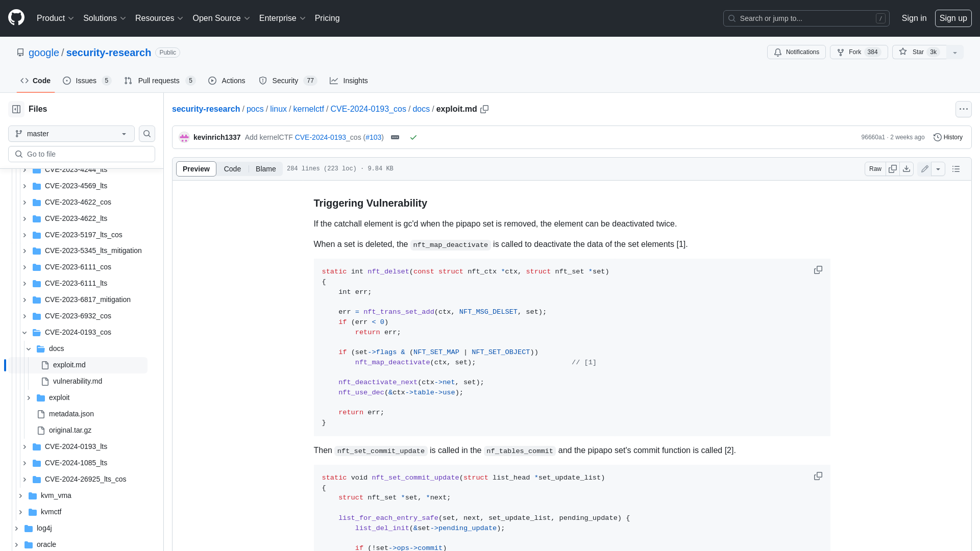
Task: Open the Open Source menu
Action: point(221,18)
